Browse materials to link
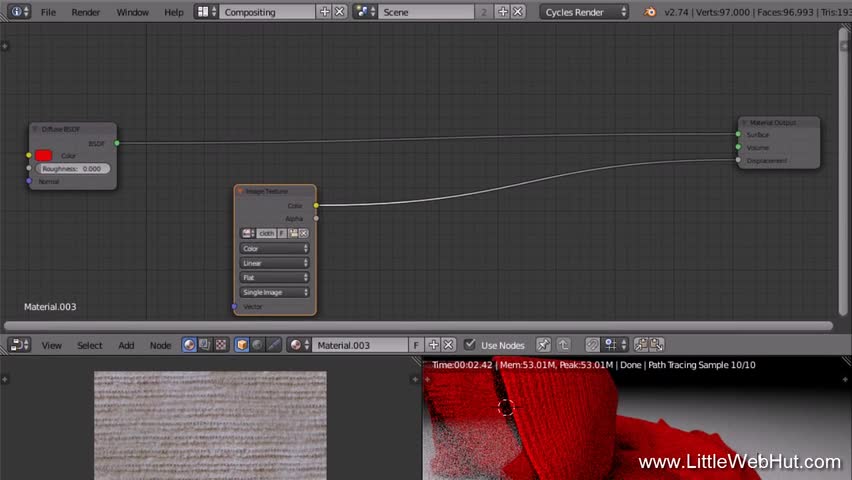Image resolution: width=852 pixels, height=480 pixels. [x=299, y=345]
